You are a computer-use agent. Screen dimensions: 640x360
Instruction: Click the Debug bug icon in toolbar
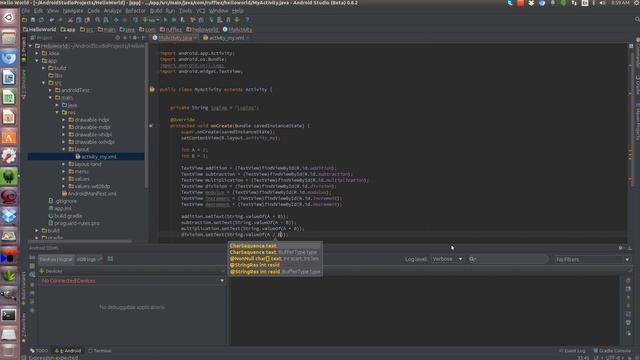coord(174,20)
